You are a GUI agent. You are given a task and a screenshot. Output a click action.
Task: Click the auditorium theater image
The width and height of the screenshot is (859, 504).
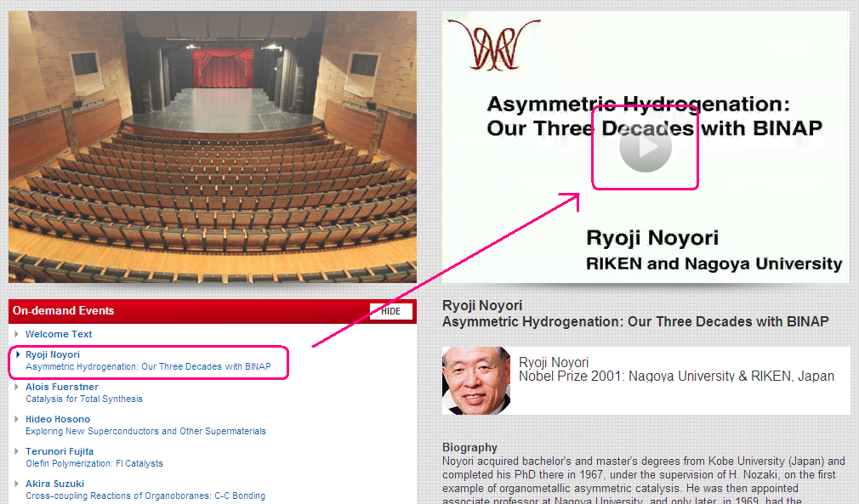click(213, 146)
